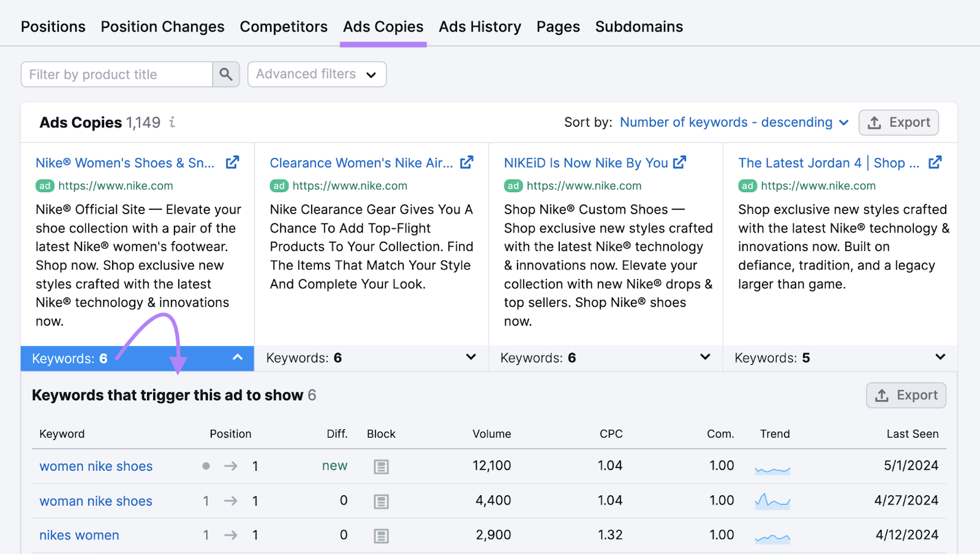Open keyword link women nike shoes

(x=96, y=466)
